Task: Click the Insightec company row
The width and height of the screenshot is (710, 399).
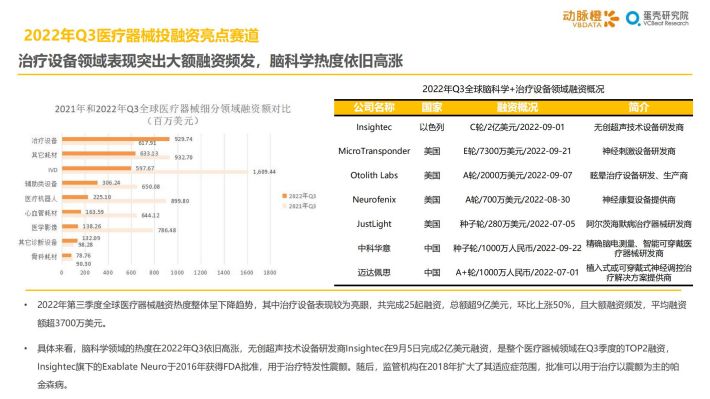Action: click(x=513, y=127)
